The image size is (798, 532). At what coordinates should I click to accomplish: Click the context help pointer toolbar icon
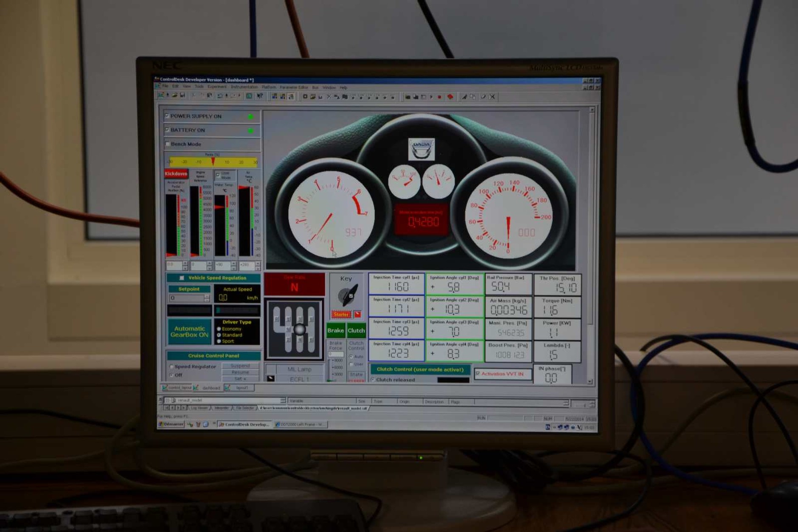pos(260,96)
